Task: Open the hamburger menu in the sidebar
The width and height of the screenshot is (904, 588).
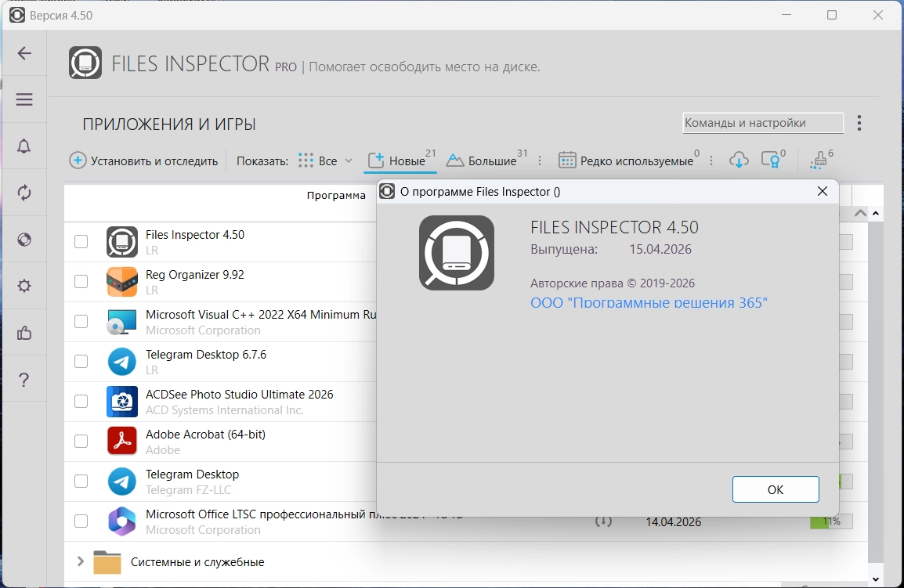Action: pyautogui.click(x=24, y=99)
